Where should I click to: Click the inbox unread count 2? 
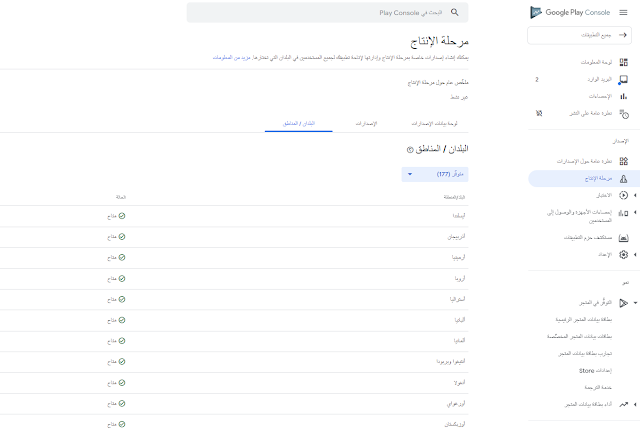pos(537,80)
